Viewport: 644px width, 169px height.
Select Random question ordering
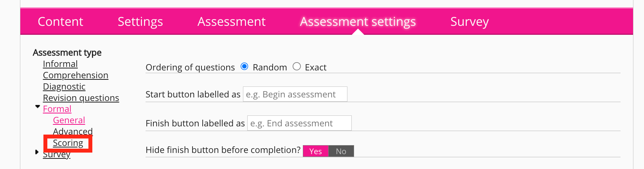[x=245, y=67]
